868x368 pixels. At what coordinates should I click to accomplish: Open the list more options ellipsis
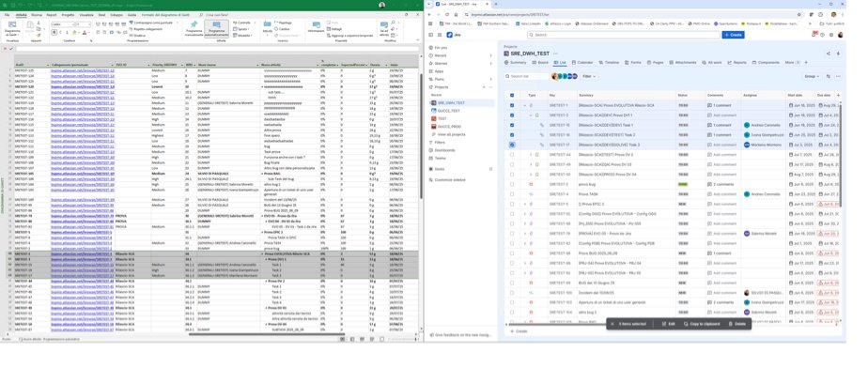tap(838, 76)
